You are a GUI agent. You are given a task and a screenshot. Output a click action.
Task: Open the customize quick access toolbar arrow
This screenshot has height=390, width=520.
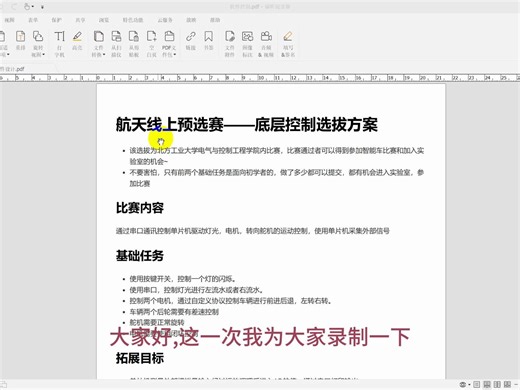[42, 7]
